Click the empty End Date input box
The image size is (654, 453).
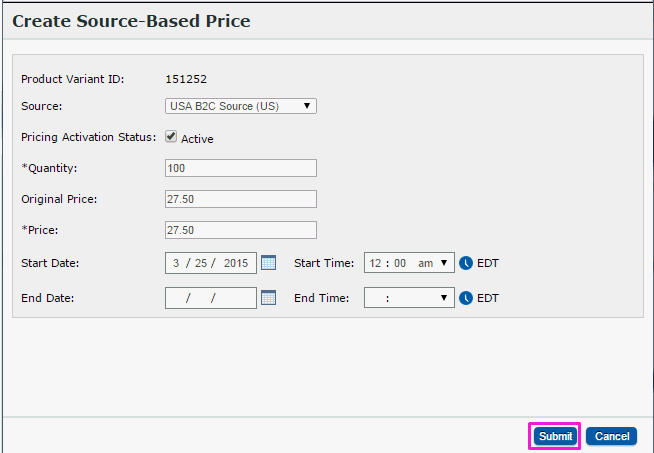pyautogui.click(x=211, y=298)
